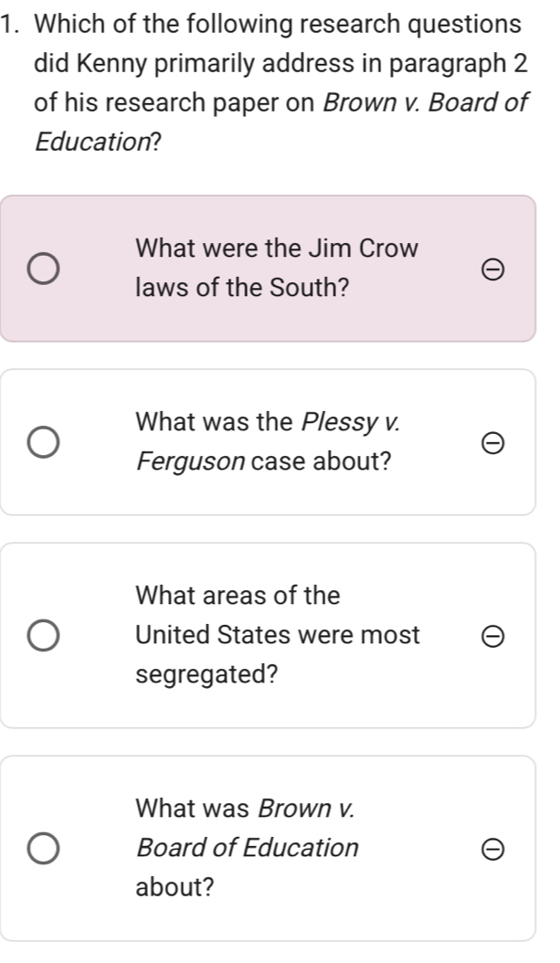Screen dimensions: 560x963
Task: Click the 'What was Brown v.' answer text
Action: point(243,808)
